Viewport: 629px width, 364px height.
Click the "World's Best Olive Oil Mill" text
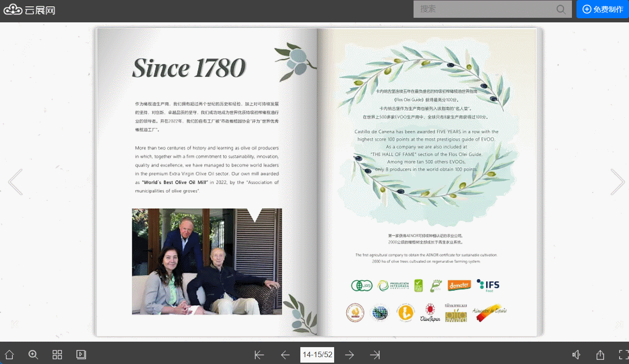175,182
